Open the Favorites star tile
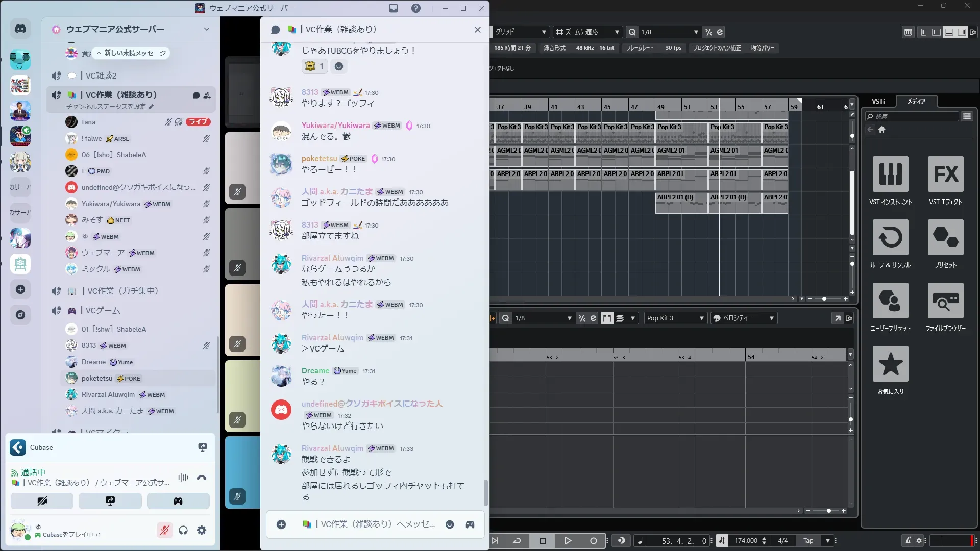The image size is (980, 551). (x=890, y=364)
